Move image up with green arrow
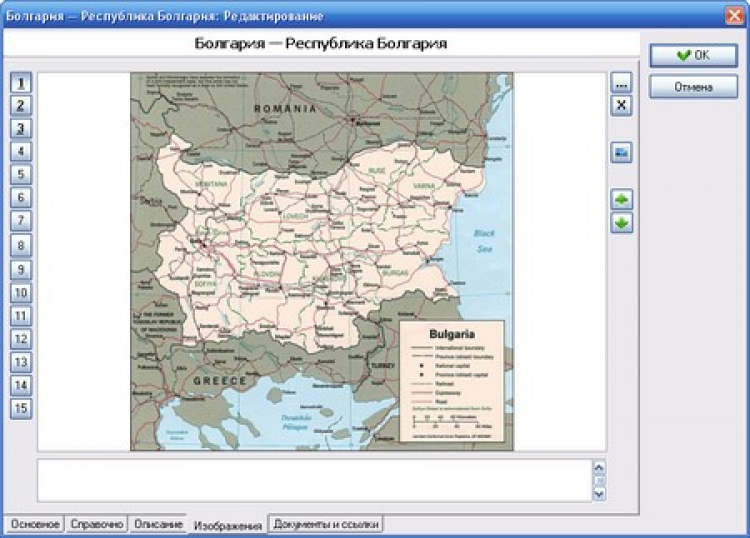Screen dimensions: 750x538 click(621, 199)
